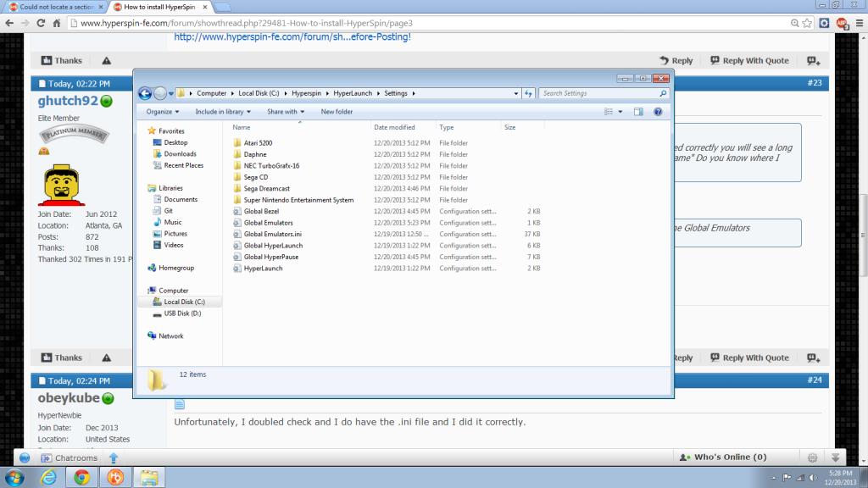Select the HyperLaunch config file icon
The height and width of the screenshot is (488, 868).
pos(237,269)
